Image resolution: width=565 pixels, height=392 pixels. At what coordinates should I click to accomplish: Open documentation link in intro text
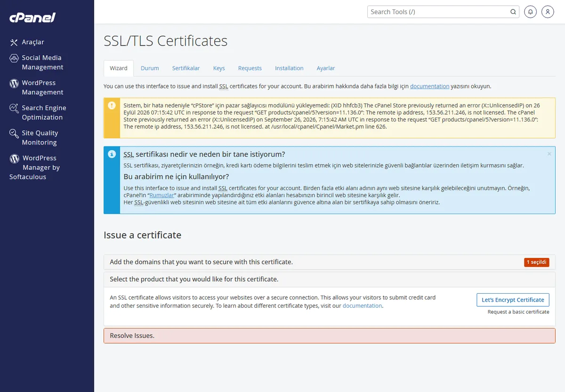coord(429,87)
